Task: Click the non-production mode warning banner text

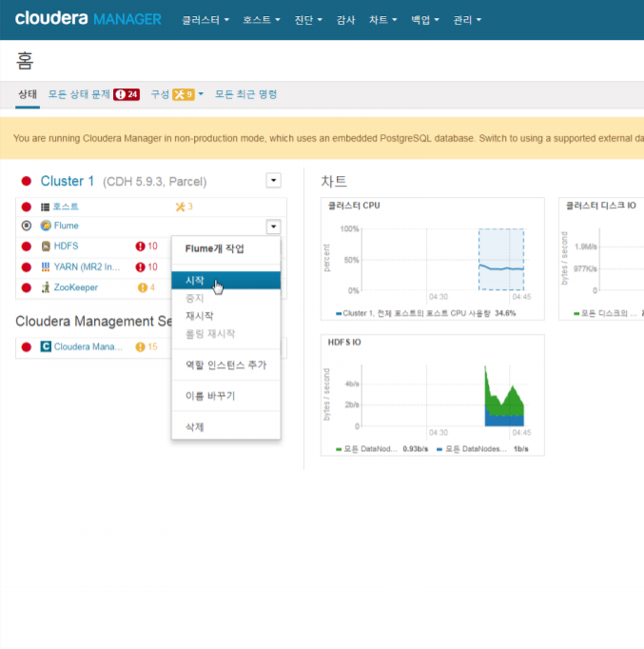Action: pos(328,138)
